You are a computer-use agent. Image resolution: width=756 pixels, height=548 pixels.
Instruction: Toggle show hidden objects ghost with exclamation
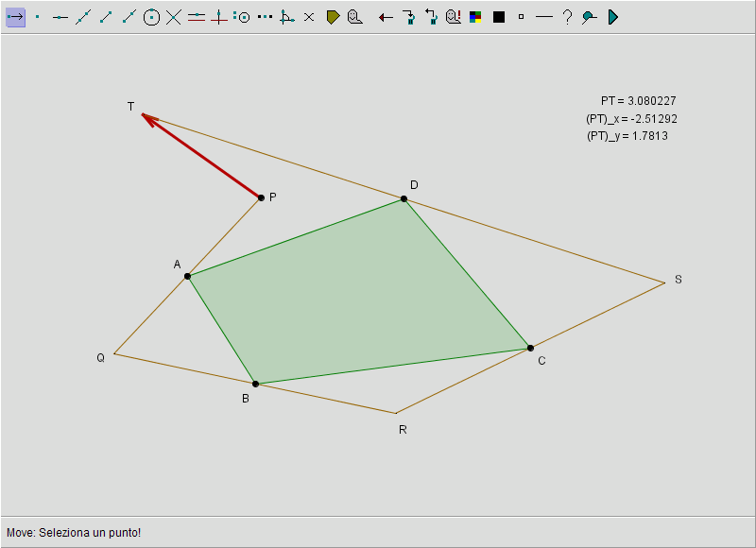point(454,17)
